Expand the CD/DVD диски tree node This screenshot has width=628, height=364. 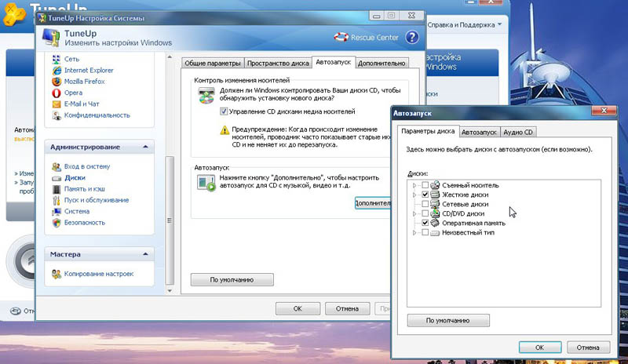(414, 214)
